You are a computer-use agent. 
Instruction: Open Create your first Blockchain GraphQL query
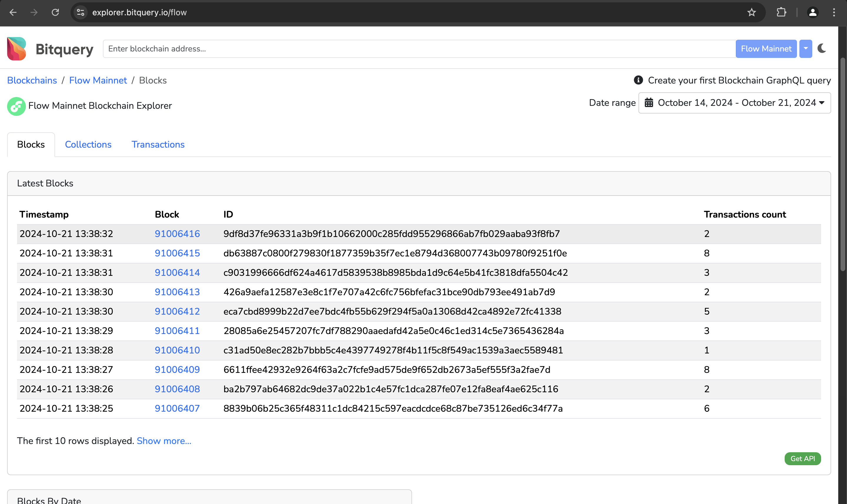click(x=739, y=81)
